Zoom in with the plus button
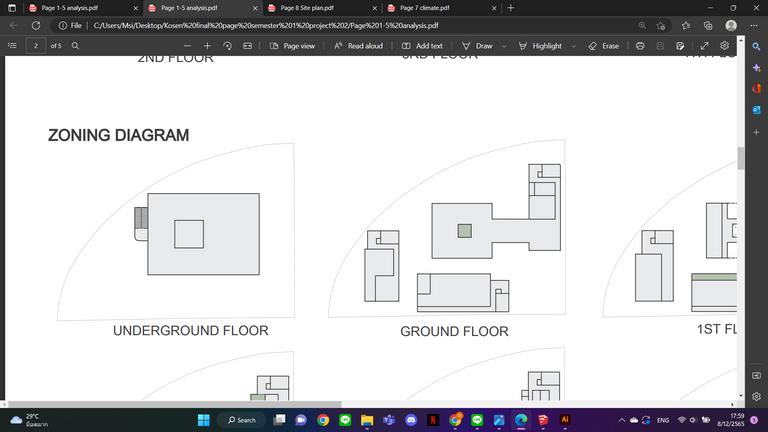Screen dimensions: 768x432 tap(207, 46)
